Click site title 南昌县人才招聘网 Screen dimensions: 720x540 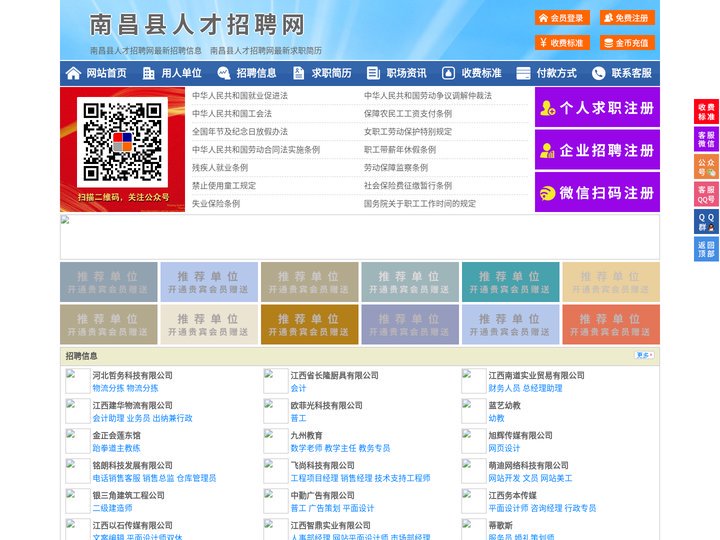[x=197, y=24]
